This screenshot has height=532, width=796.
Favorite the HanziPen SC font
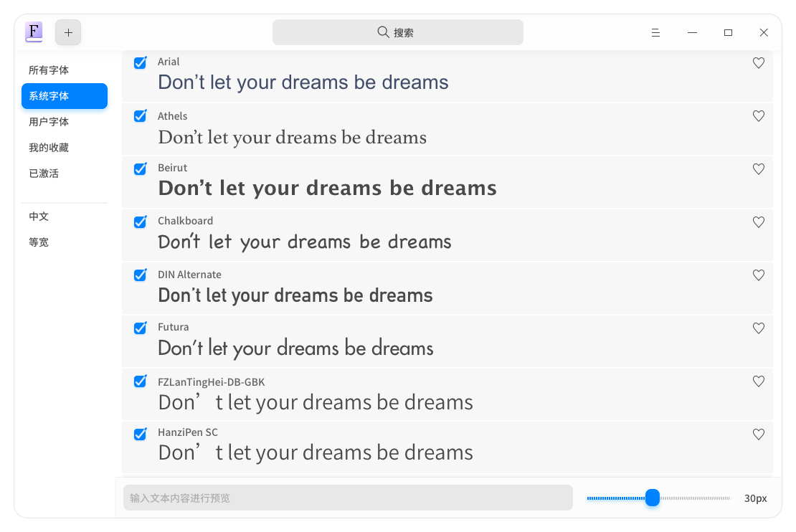[x=759, y=434]
